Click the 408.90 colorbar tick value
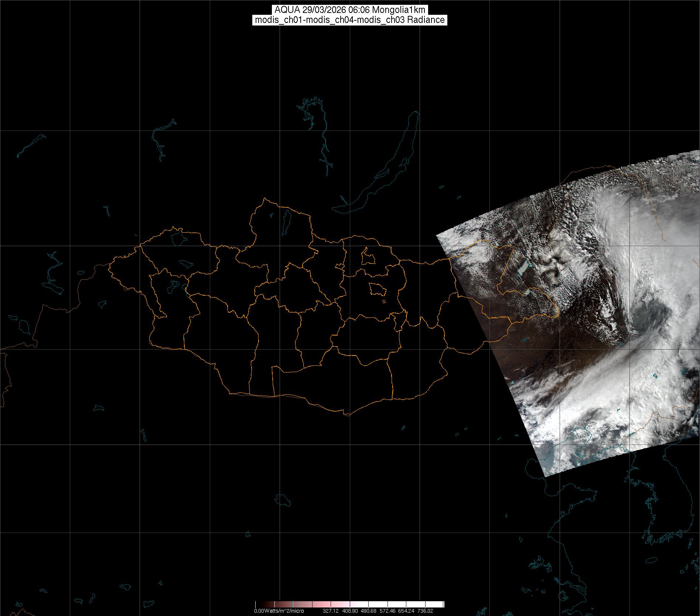 click(x=349, y=611)
